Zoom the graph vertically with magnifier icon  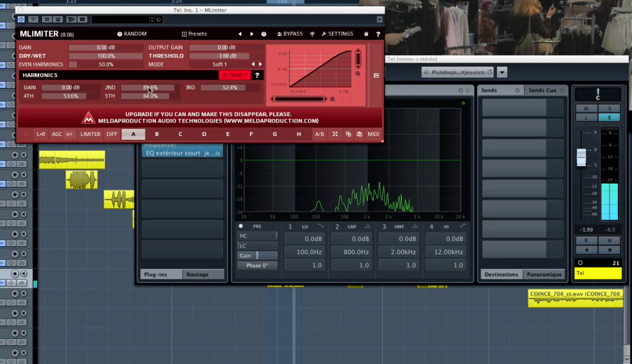click(x=358, y=74)
